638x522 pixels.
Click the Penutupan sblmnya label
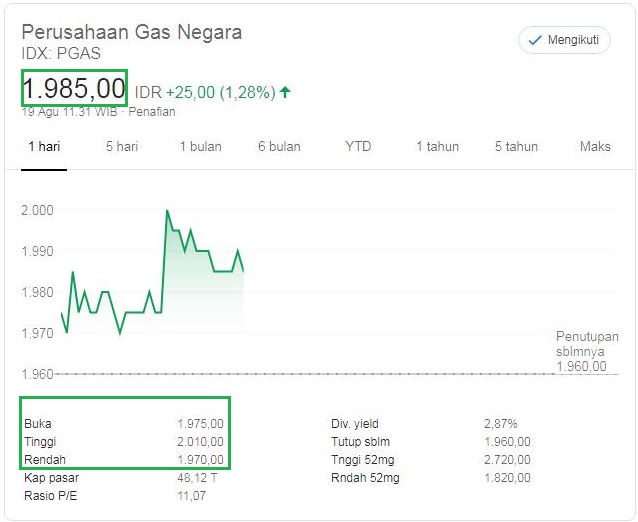pos(587,344)
